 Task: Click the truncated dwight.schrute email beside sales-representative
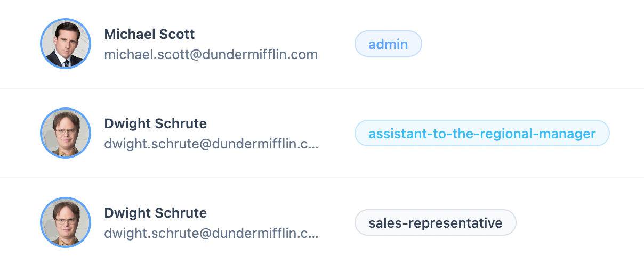[211, 233]
